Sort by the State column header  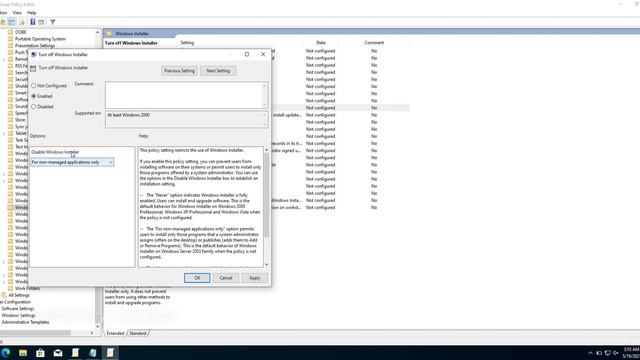[x=321, y=42]
